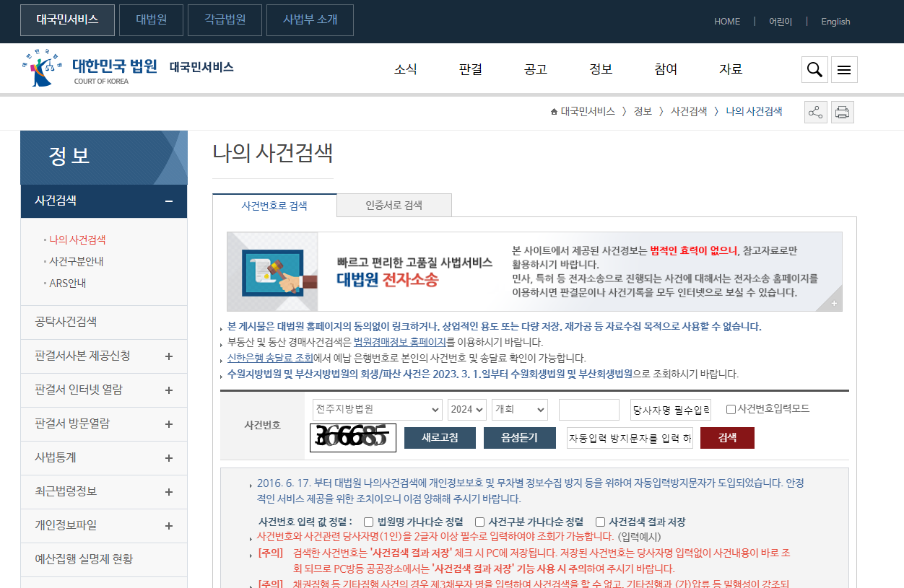This screenshot has height=588, width=904.
Task: Switch to 인증서로 검색 tab
Action: click(x=394, y=206)
